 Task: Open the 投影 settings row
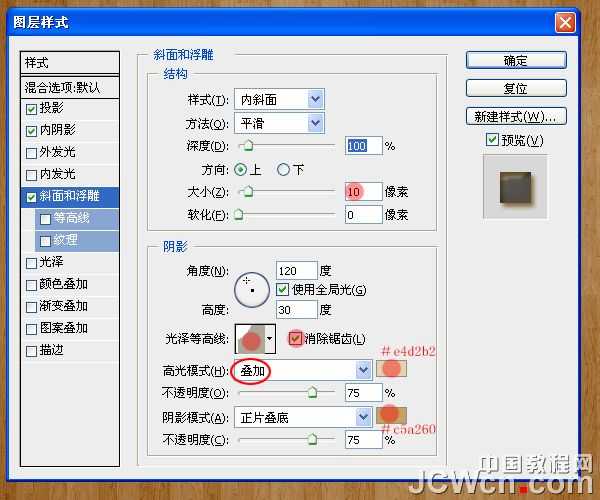click(x=70, y=109)
